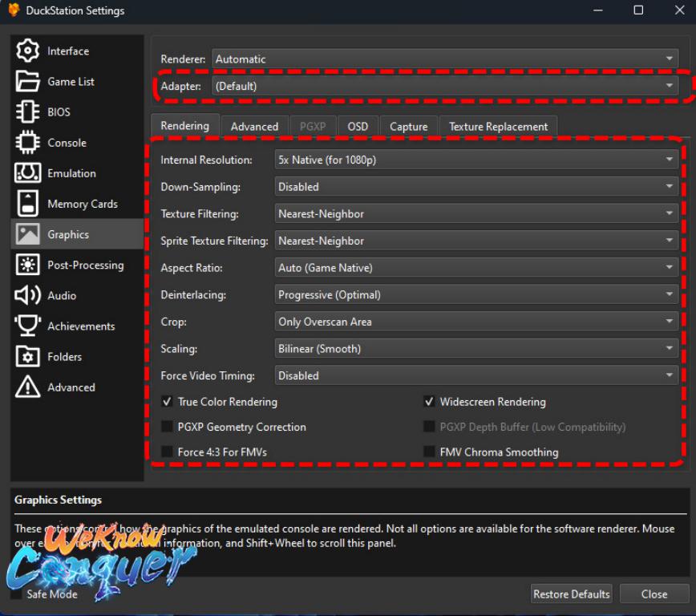The height and width of the screenshot is (616, 696).
Task: Open the Adapter dropdown
Action: click(445, 86)
